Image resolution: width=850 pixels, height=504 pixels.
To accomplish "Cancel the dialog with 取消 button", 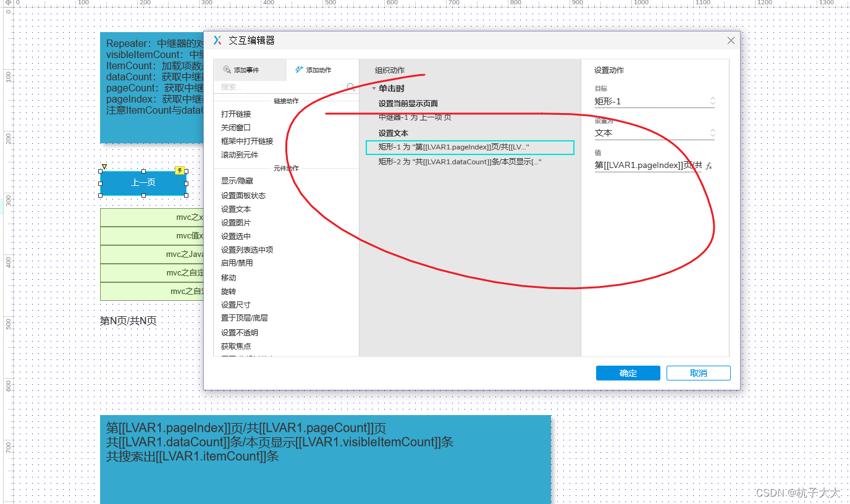I will point(699,373).
